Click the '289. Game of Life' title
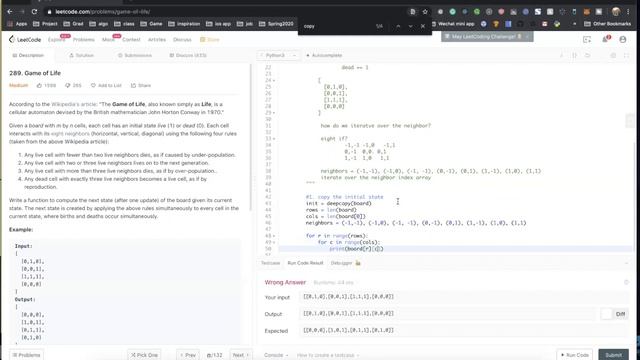Screen dimensions: 640x360 click(x=35, y=73)
